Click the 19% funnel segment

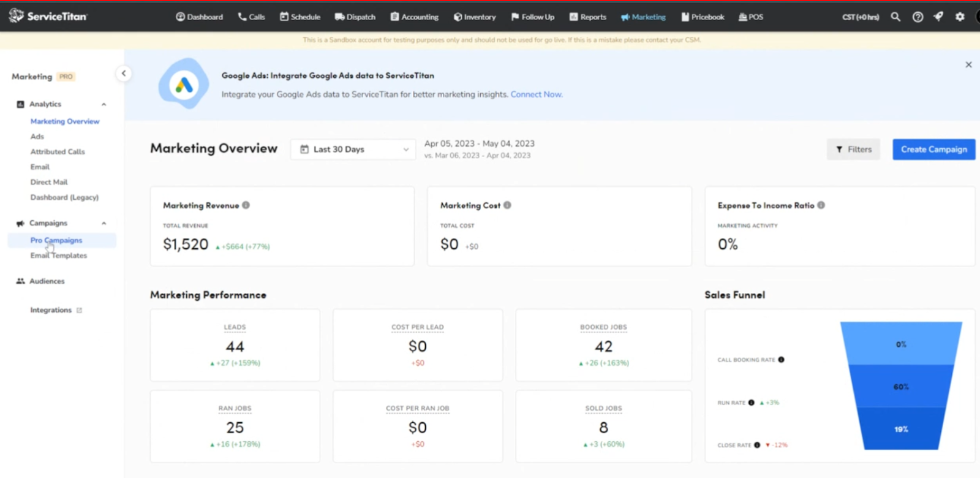coord(900,429)
